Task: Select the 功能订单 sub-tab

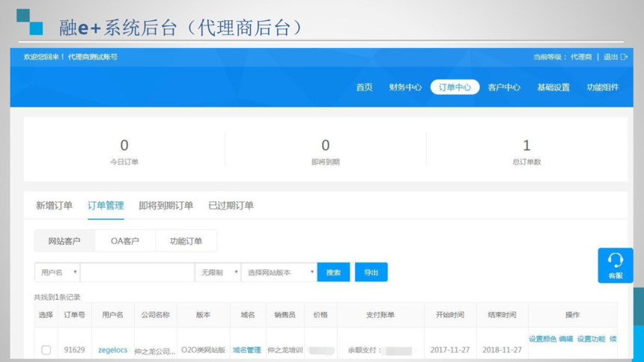Action: coord(186,241)
